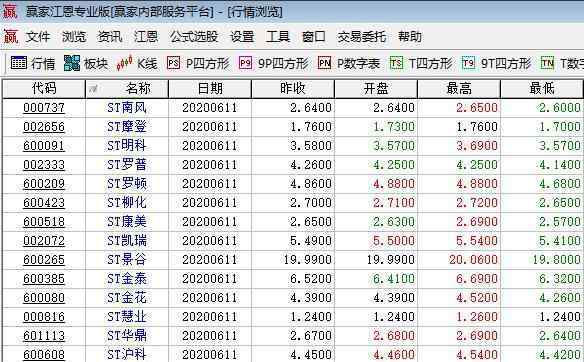Image resolution: width=584 pixels, height=362 pixels.
Task: Select the P四方形 PS icon
Action: pyautogui.click(x=174, y=63)
